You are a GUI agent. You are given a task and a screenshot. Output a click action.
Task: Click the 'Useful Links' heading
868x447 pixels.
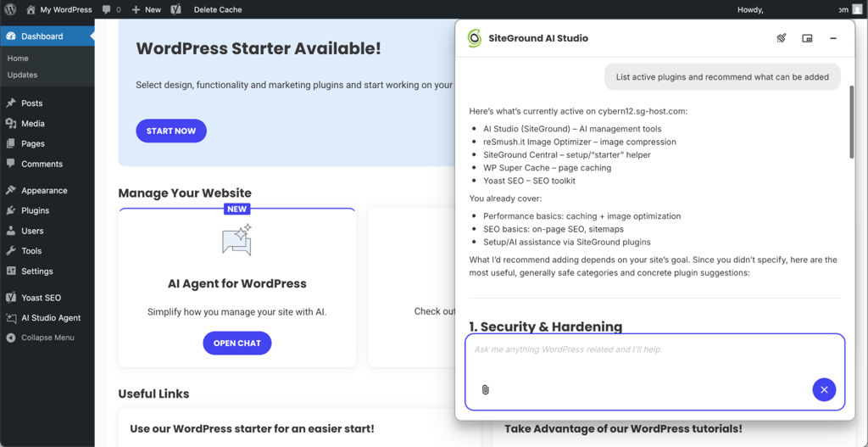[153, 394]
